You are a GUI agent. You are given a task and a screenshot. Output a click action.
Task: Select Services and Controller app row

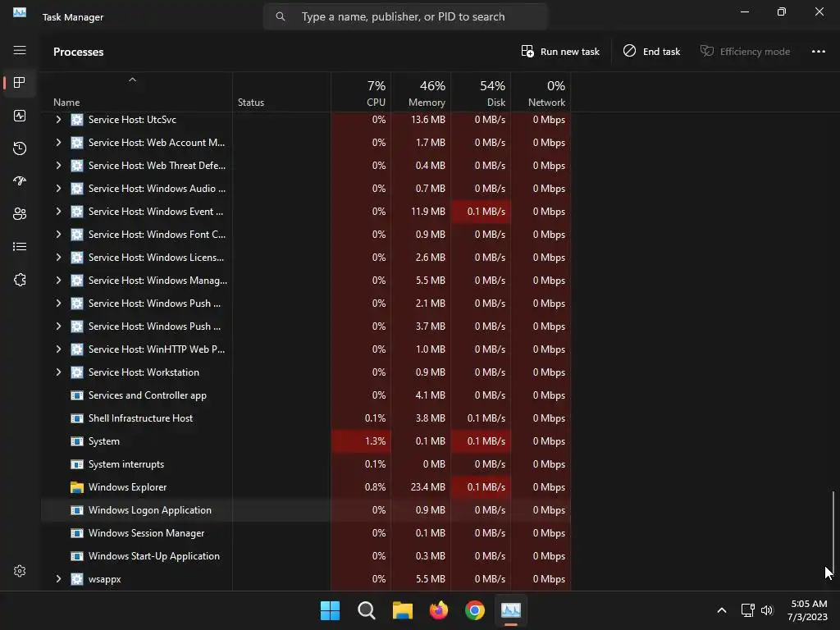306,395
